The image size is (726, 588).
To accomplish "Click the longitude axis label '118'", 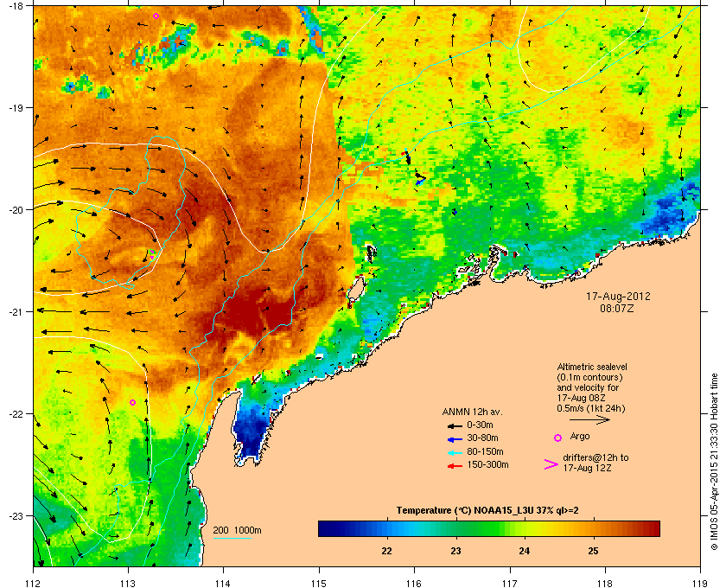I will click(605, 584).
